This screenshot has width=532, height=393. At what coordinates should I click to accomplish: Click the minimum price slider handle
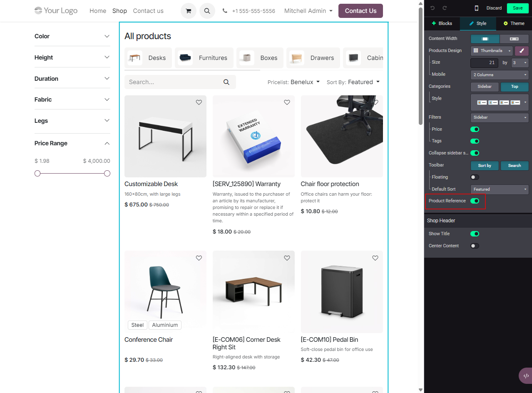37,174
